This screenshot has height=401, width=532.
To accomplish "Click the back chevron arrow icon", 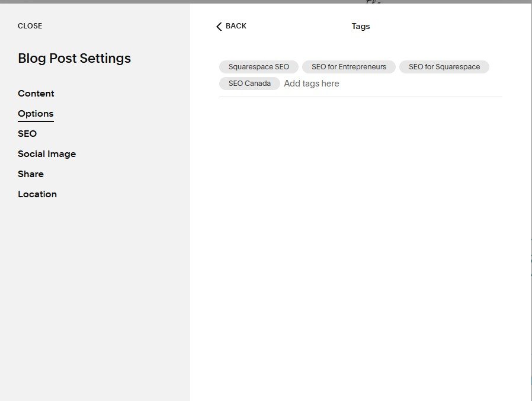I will click(x=219, y=27).
